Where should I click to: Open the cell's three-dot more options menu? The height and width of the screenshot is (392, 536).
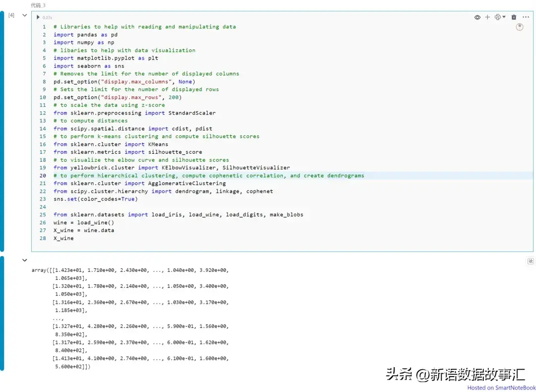[x=526, y=17]
